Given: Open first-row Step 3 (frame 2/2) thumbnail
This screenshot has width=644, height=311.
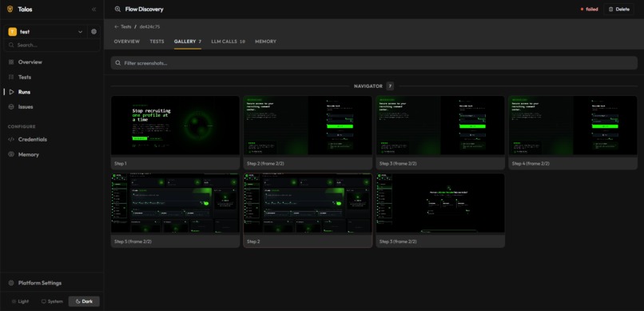Looking at the screenshot, I should tap(440, 126).
